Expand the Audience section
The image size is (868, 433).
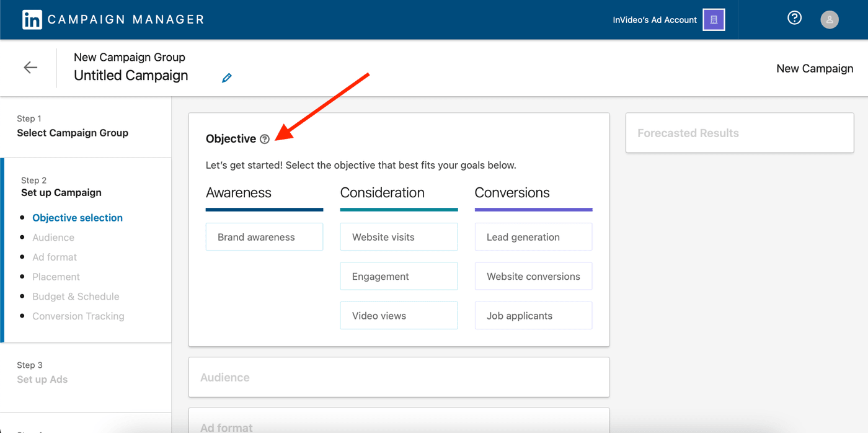click(399, 377)
